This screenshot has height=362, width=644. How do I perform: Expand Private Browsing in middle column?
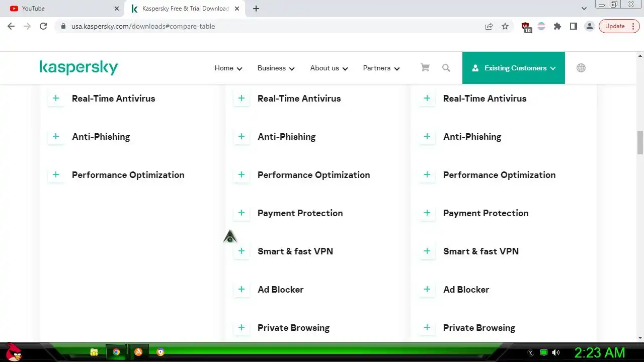point(242,327)
